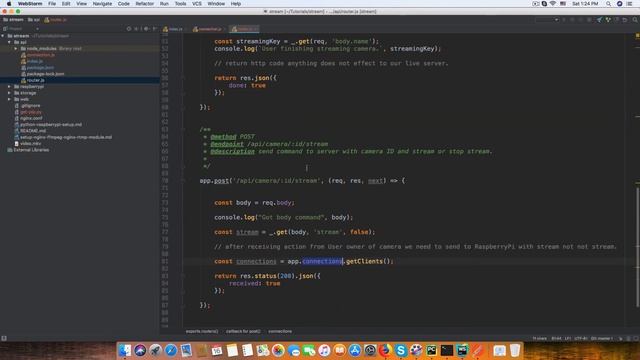Open the VCS menu

(197, 4)
